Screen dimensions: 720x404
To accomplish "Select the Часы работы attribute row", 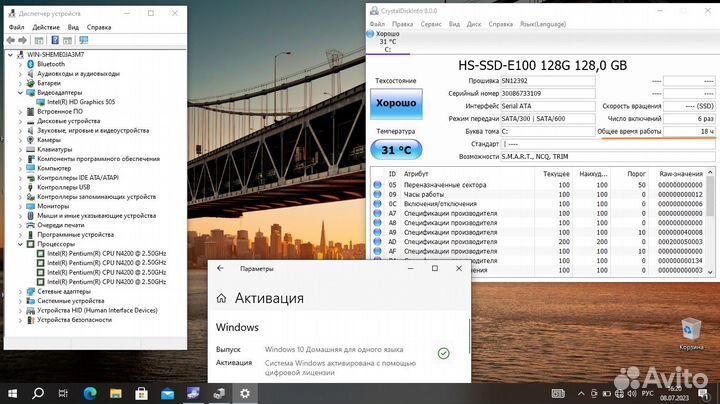I will (x=538, y=195).
